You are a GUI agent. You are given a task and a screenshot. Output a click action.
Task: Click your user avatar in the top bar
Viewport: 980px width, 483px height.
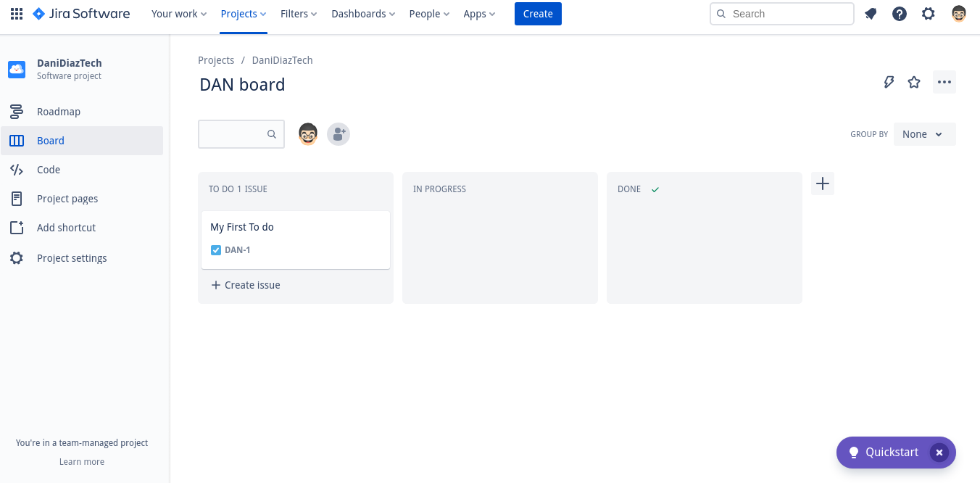tap(958, 13)
